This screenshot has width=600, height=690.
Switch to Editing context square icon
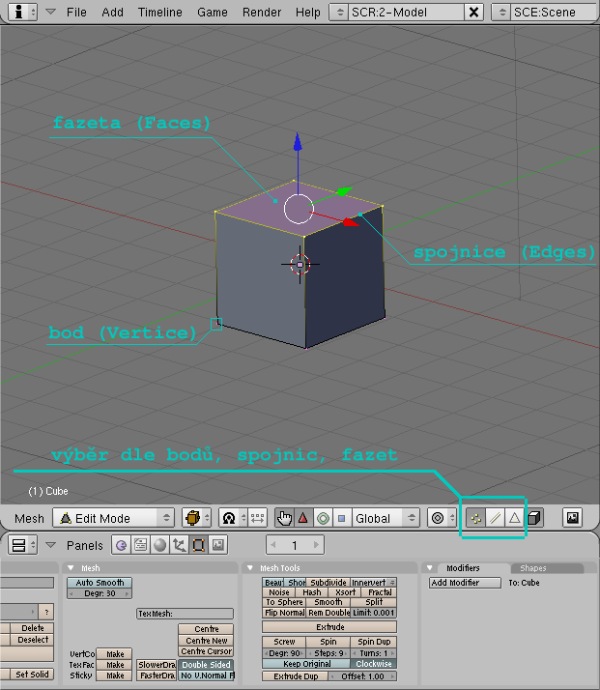click(x=199, y=545)
